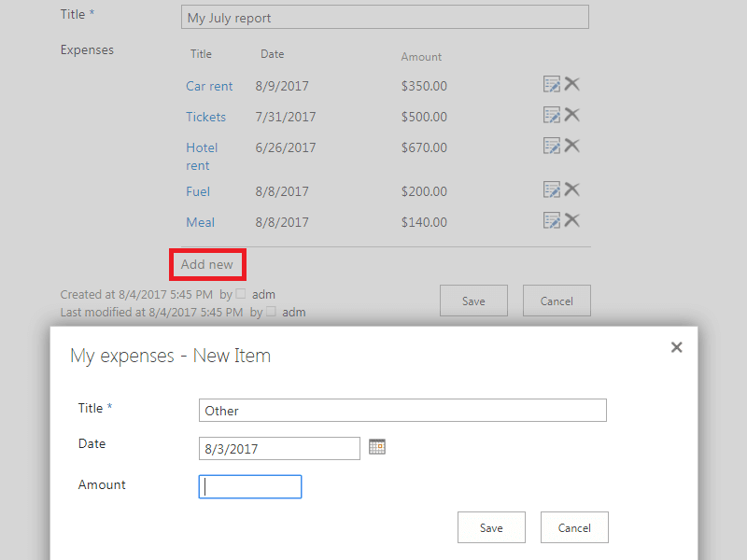Delete the Car rent expense row
This screenshot has width=747, height=560.
[572, 85]
